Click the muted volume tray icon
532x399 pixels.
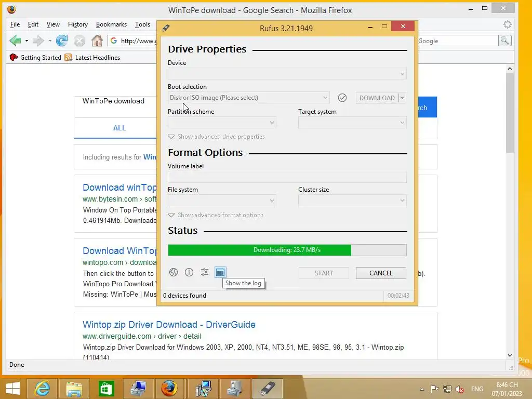click(x=460, y=389)
